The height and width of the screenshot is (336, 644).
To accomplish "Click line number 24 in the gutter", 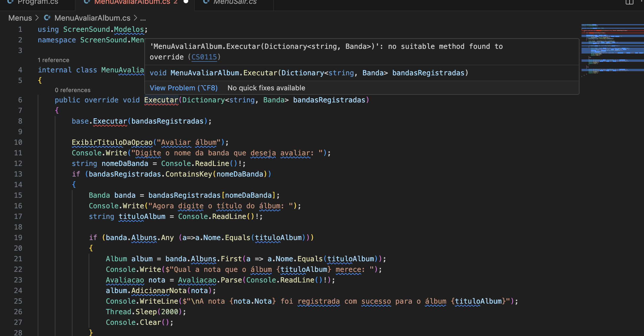I will click(18, 291).
